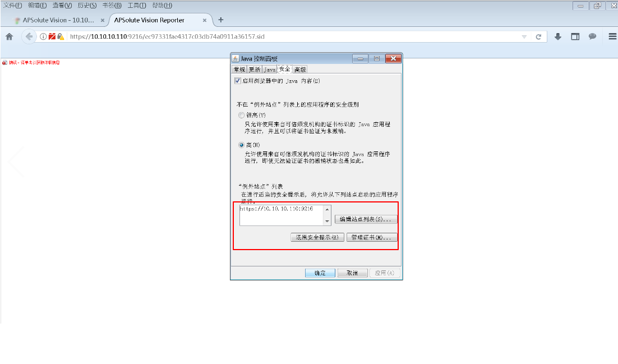Open the 工具(T) menu in menu bar
Screen dimensions: 618x364
tap(137, 5)
